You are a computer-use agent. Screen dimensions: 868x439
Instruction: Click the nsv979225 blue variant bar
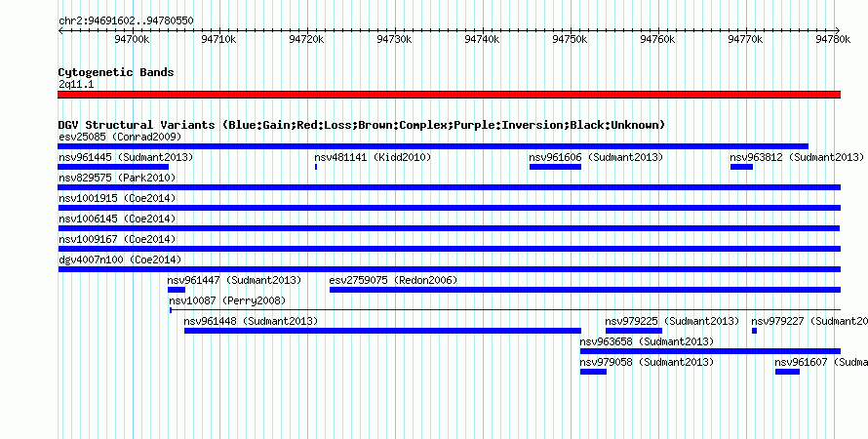[x=634, y=331]
